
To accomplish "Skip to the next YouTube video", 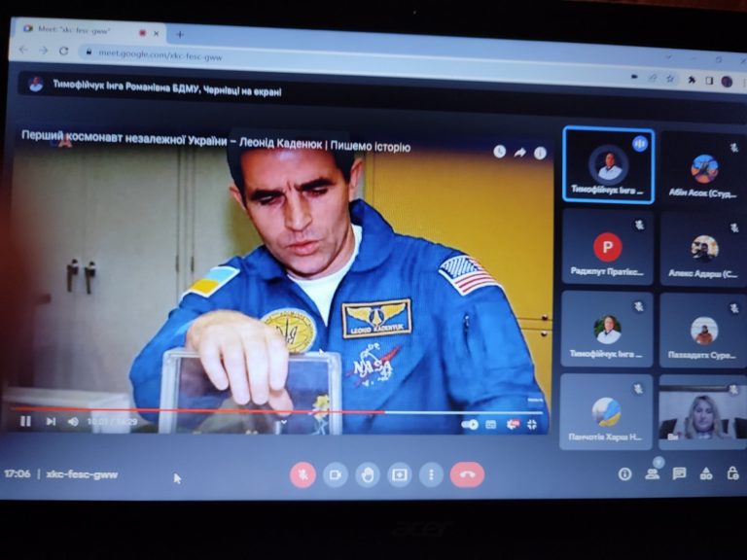I will coord(51,421).
